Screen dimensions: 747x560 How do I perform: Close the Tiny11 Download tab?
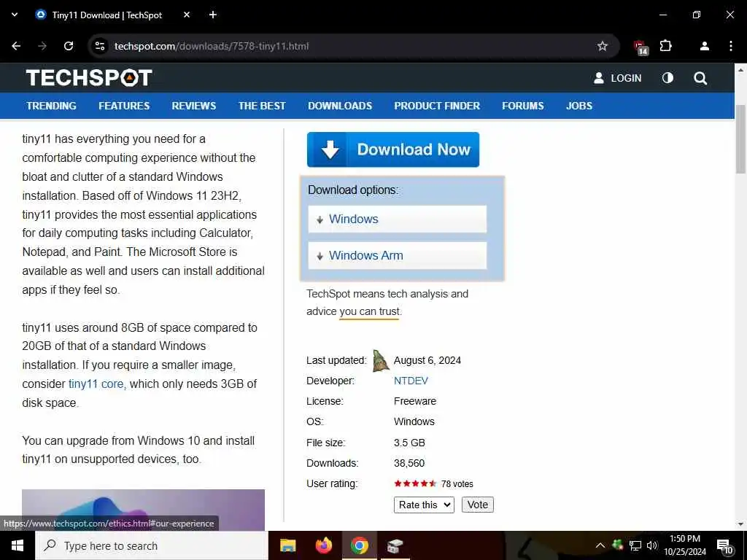point(187,15)
